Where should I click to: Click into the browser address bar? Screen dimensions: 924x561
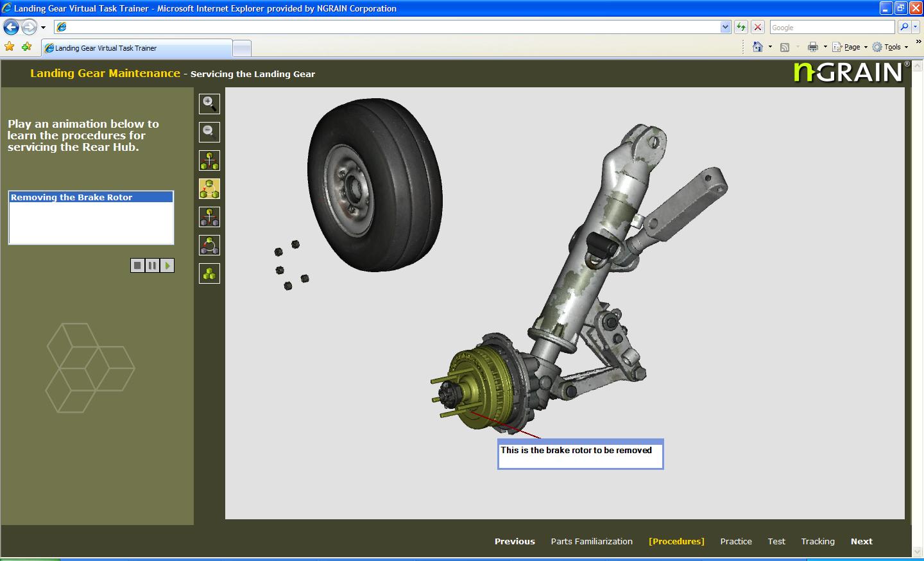[x=393, y=27]
